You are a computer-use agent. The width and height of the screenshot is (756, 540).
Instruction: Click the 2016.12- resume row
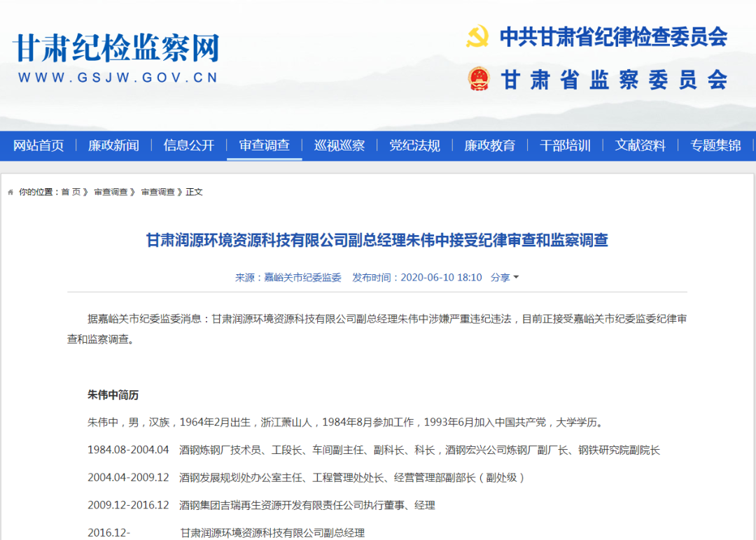coord(226,533)
